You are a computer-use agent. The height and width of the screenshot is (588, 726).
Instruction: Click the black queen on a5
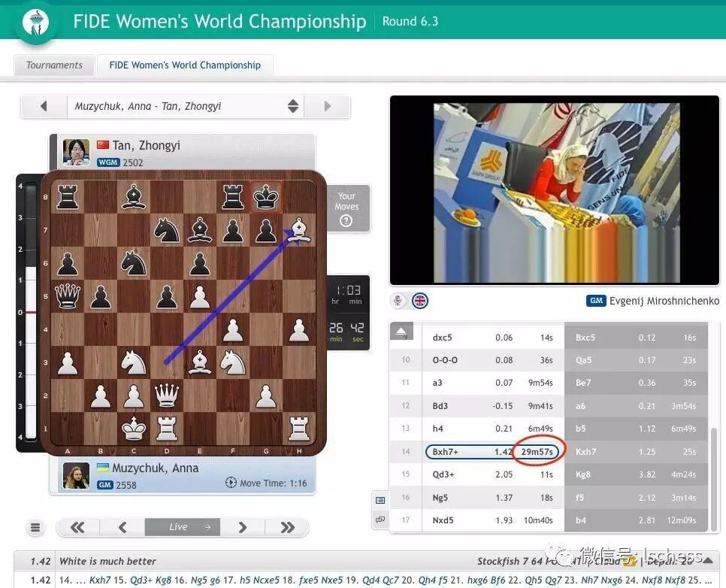click(x=68, y=296)
